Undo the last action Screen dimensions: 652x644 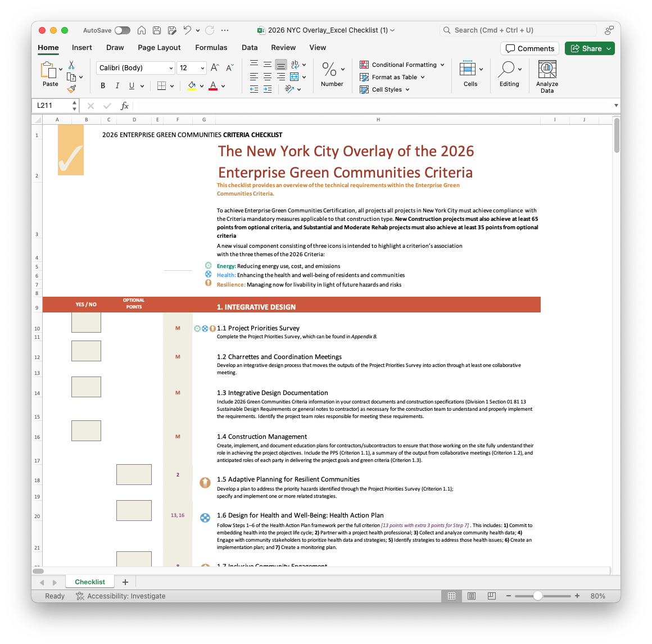tap(187, 30)
